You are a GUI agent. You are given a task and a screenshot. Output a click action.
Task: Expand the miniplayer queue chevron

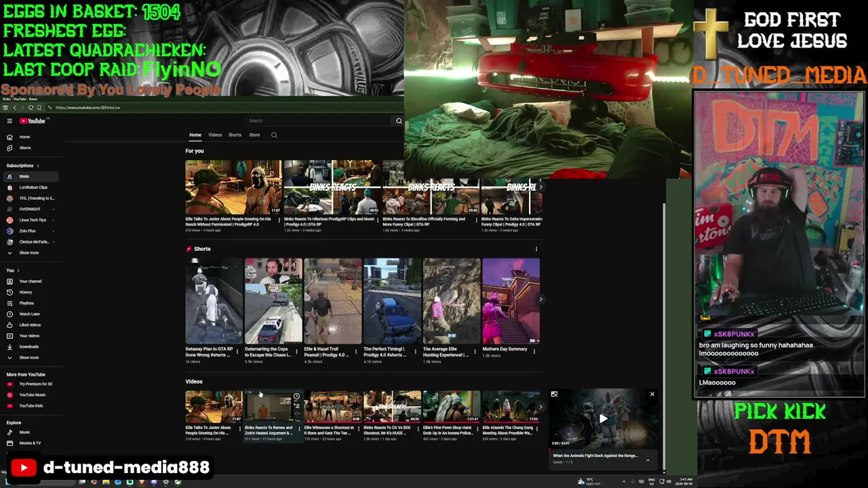point(648,460)
